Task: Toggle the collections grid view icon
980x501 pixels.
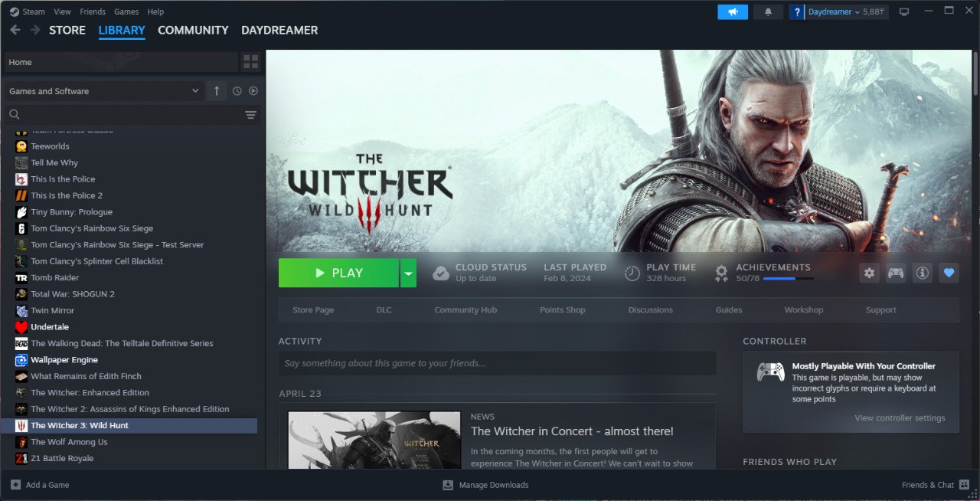Action: pos(251,61)
